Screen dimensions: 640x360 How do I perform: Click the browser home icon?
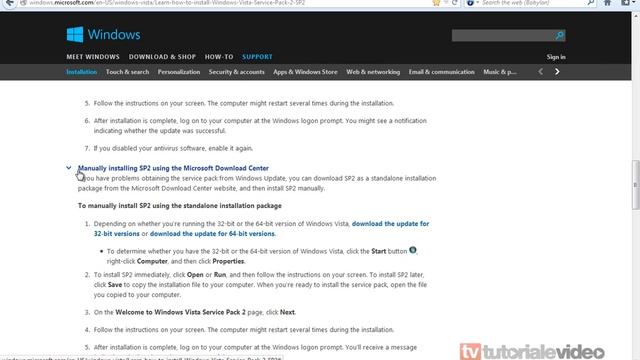click(607, 3)
